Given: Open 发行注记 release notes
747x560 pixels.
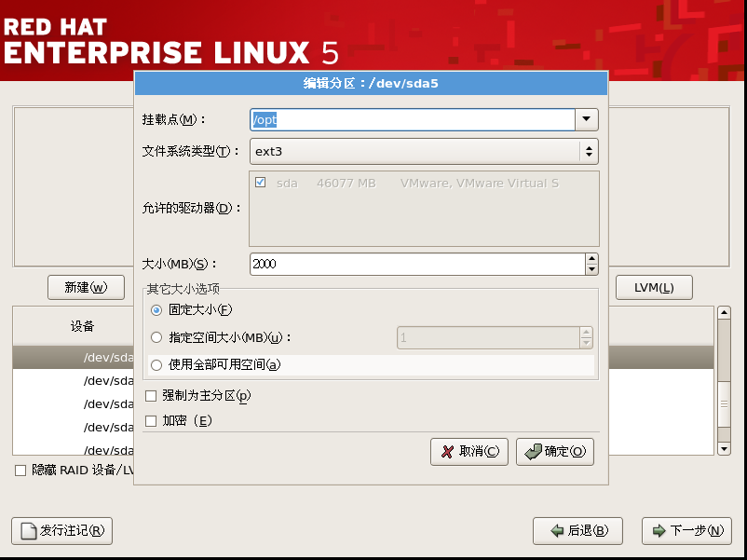Looking at the screenshot, I should click(61, 531).
